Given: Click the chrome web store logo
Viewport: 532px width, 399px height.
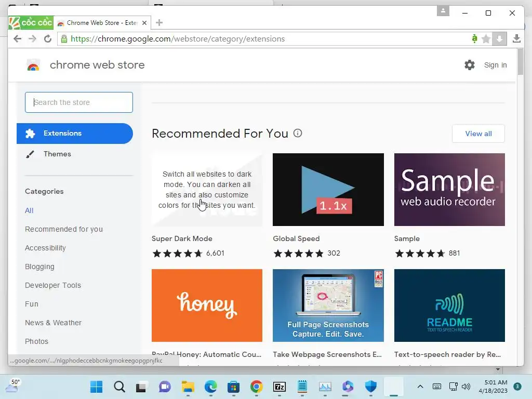Looking at the screenshot, I should 33,65.
